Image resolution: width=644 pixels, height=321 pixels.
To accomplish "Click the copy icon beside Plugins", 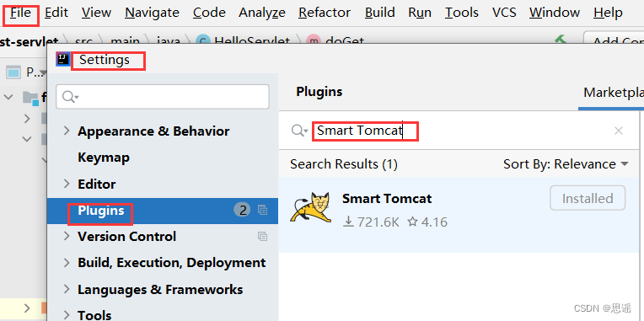I will tap(262, 210).
